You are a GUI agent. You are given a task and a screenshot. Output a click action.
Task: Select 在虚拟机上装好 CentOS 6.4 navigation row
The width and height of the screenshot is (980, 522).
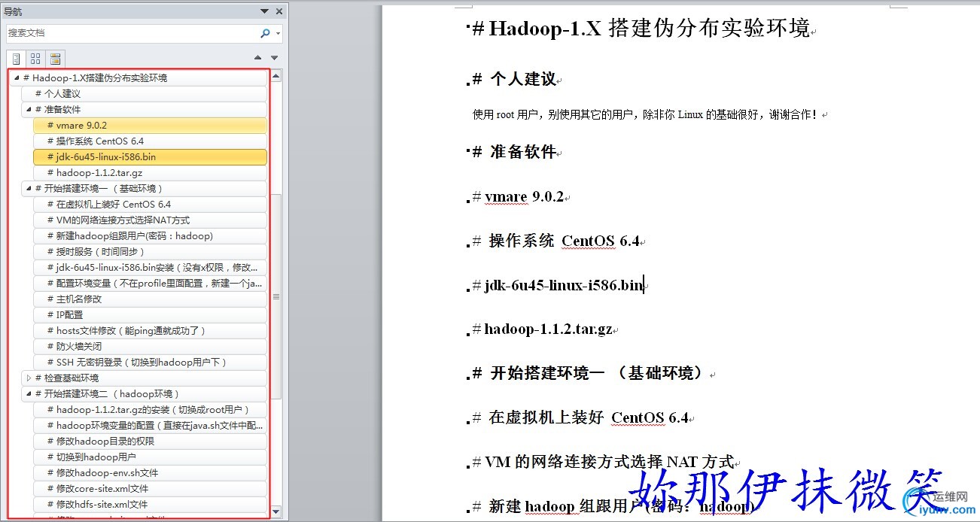pos(150,204)
